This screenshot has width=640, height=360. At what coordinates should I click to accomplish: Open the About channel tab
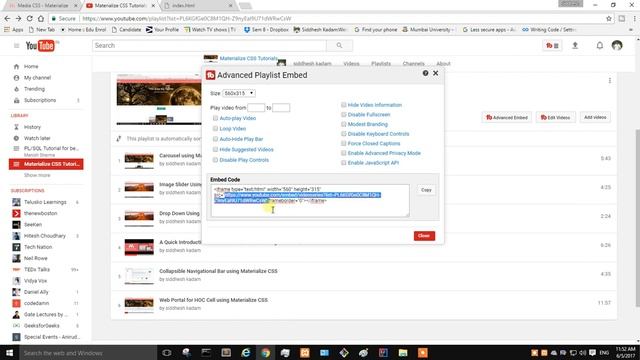tap(443, 64)
